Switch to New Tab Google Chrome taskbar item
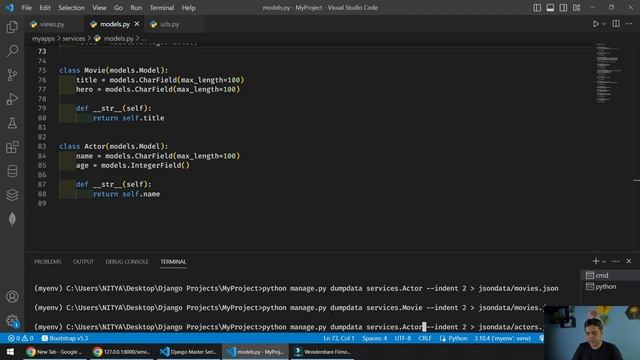This screenshot has height=360, width=640. pyautogui.click(x=54, y=352)
